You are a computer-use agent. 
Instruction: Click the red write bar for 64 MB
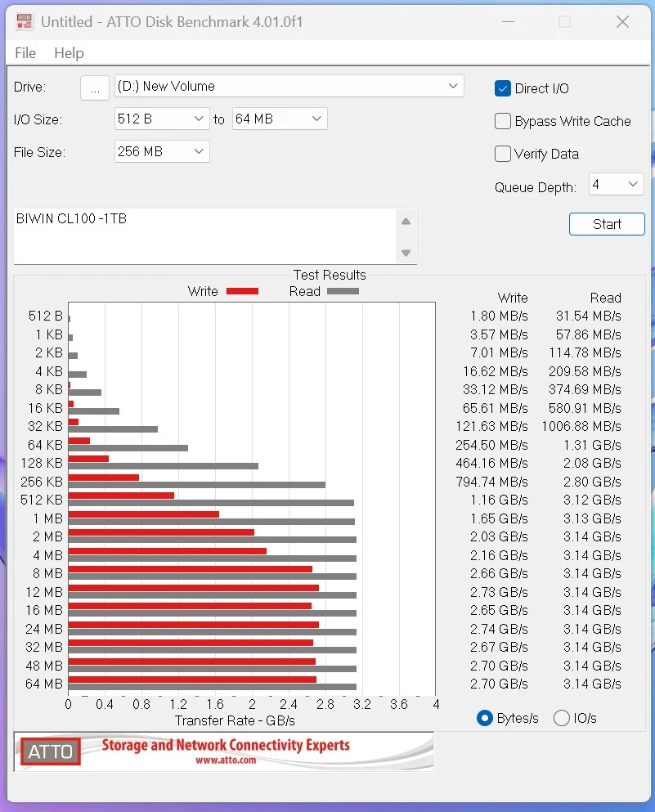tap(192, 680)
